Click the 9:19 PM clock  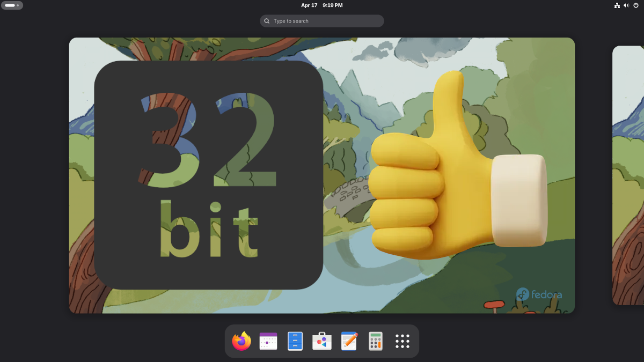(332, 5)
